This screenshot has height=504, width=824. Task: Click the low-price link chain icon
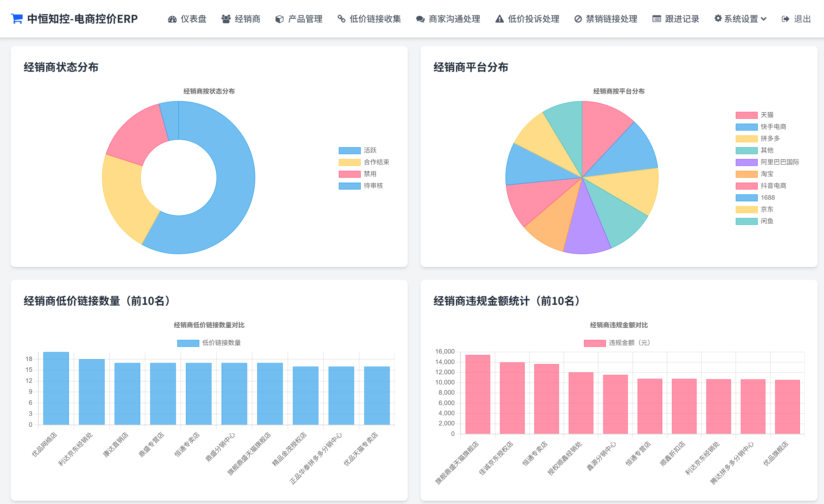point(341,19)
